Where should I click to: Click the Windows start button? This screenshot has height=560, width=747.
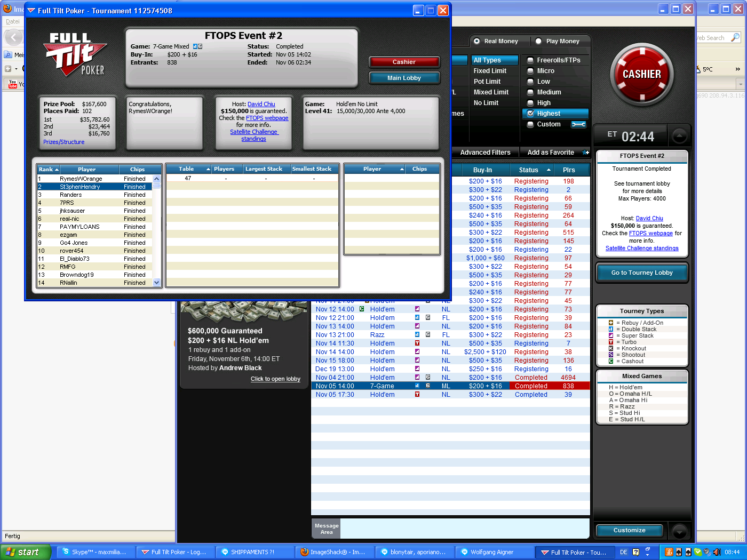click(26, 552)
